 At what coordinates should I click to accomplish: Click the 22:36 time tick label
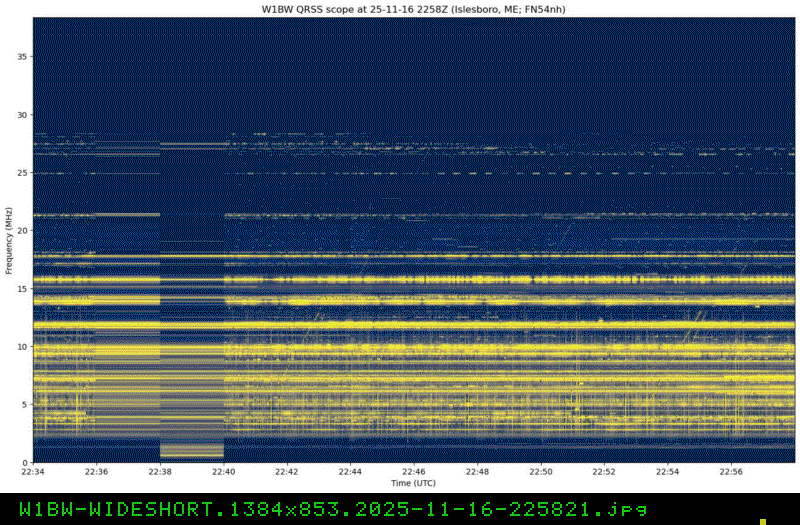(x=96, y=472)
